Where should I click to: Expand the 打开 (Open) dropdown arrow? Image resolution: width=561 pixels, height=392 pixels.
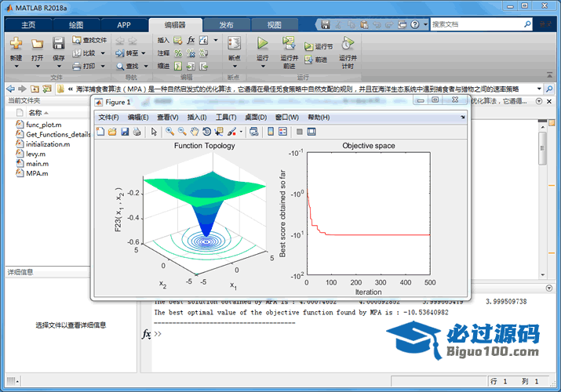[37, 67]
